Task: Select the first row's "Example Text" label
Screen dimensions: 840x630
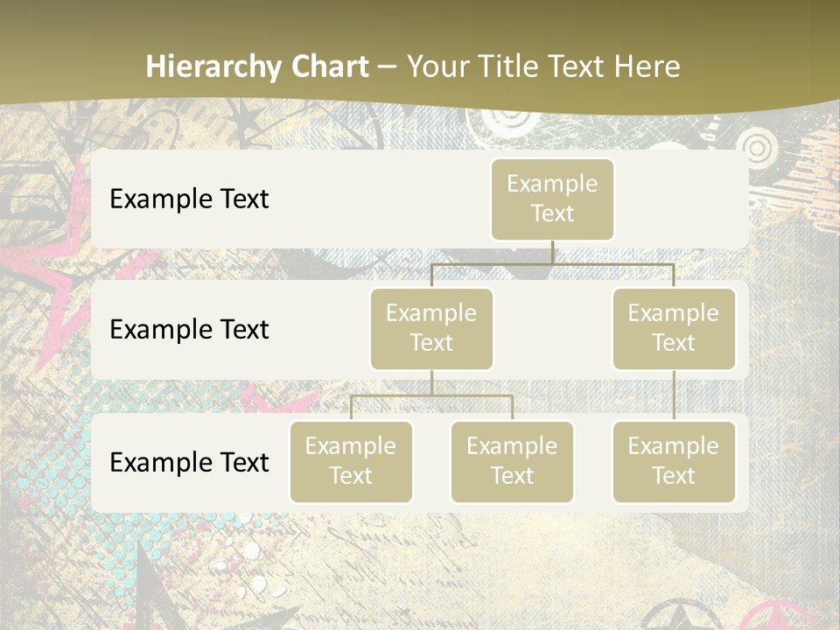Action: tap(189, 199)
